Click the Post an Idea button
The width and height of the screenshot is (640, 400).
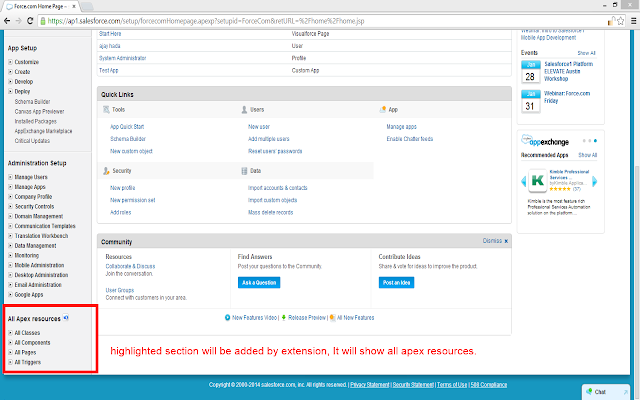tap(396, 282)
